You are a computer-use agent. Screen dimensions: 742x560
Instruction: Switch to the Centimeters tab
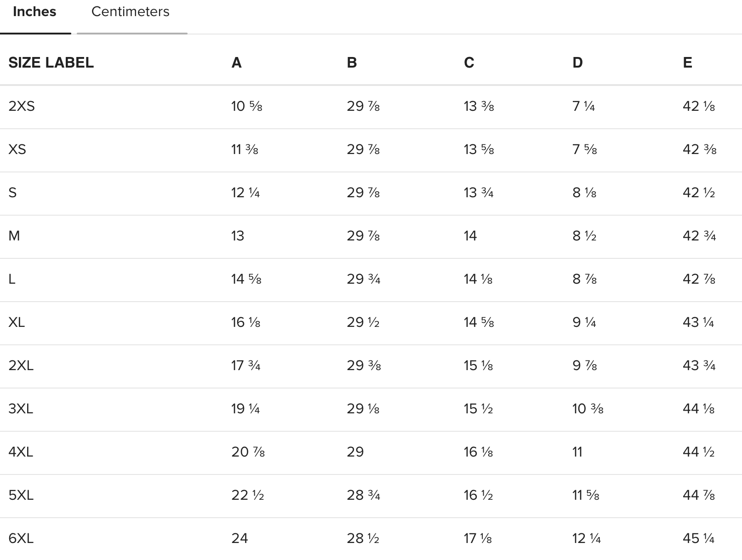tap(130, 12)
